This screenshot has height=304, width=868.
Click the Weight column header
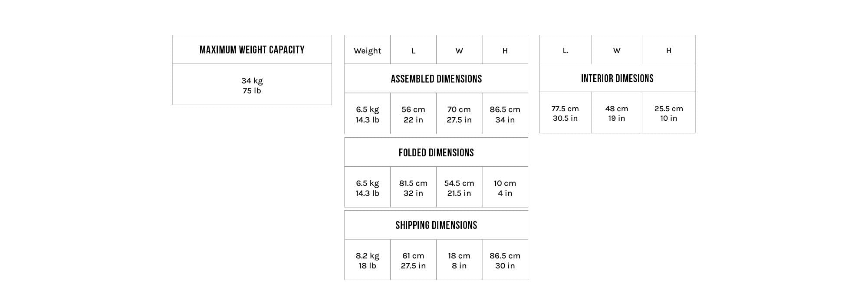pyautogui.click(x=367, y=51)
